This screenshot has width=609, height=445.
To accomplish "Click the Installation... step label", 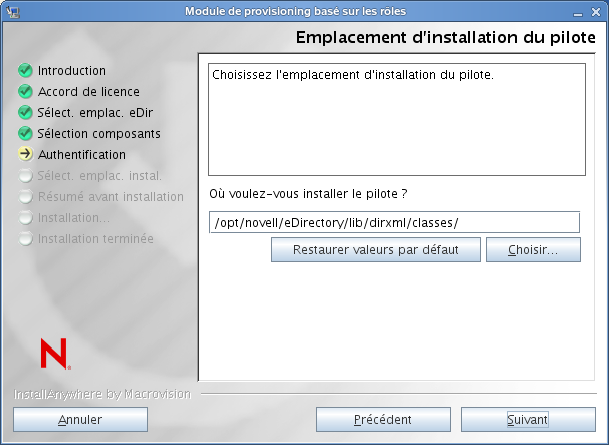I will coord(74,218).
